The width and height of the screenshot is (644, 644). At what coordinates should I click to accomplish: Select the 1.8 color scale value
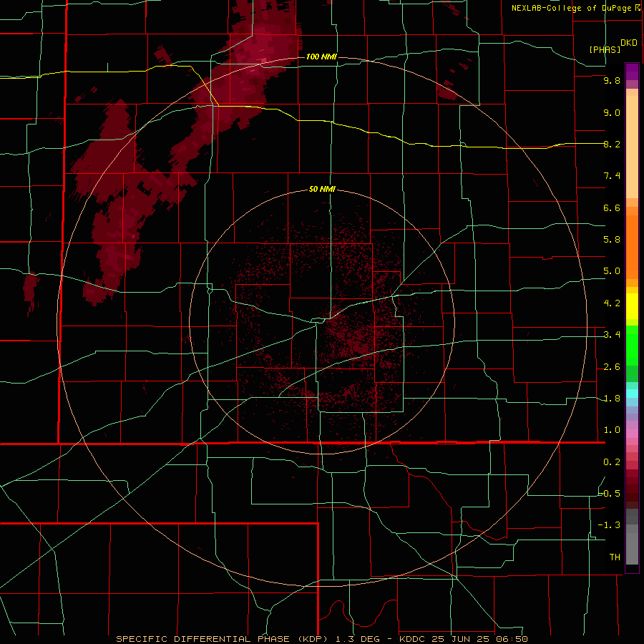(x=612, y=399)
